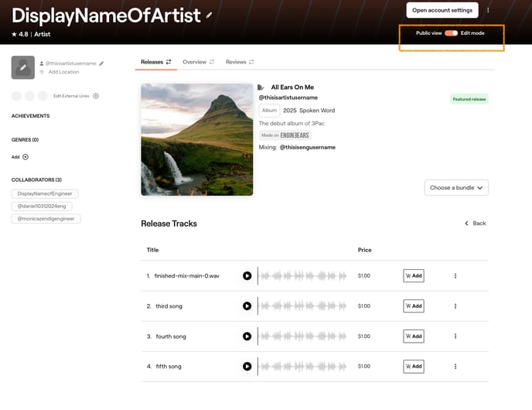Seek within the fifth song waveform

(x=304, y=366)
